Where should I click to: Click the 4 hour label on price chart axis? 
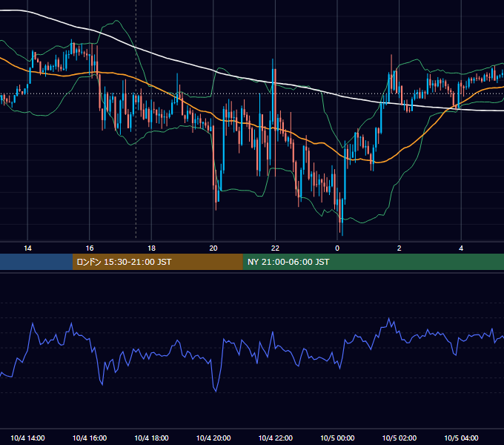pos(461,248)
